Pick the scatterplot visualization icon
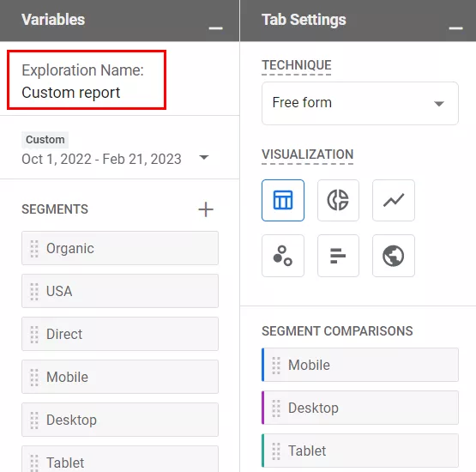 pos(283,256)
